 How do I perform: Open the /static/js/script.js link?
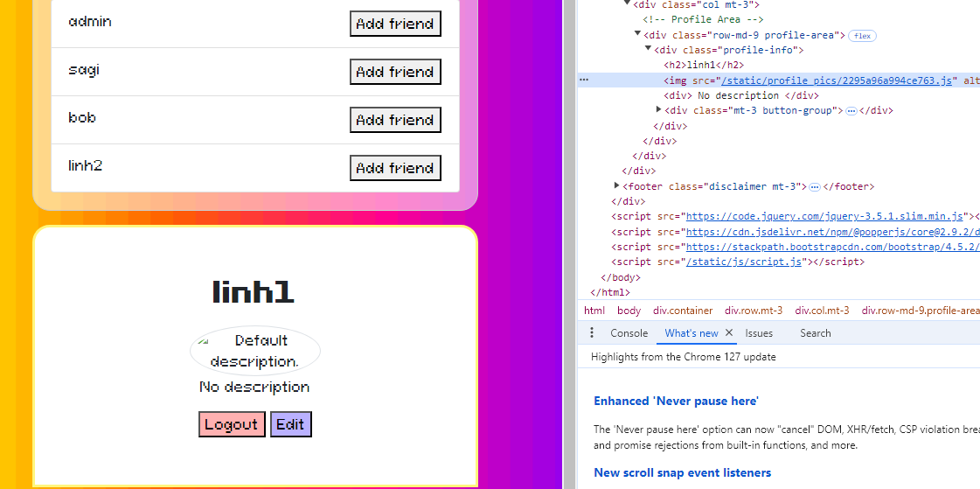point(744,262)
